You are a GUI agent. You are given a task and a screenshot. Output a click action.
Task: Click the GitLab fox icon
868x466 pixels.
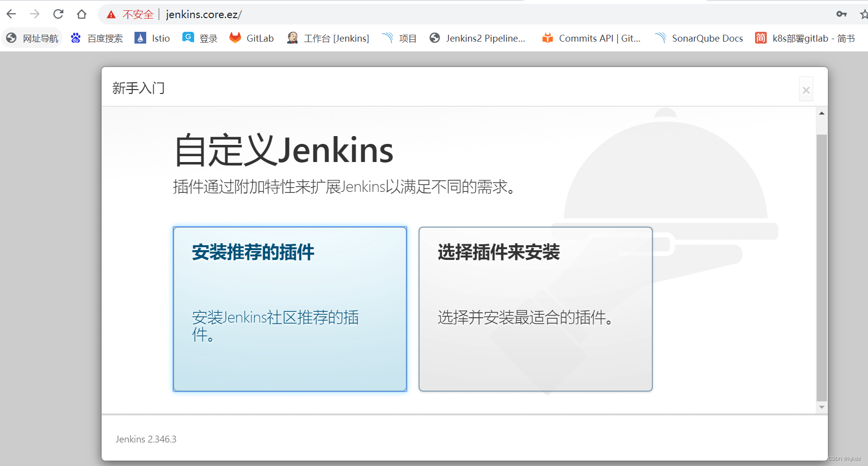point(235,38)
